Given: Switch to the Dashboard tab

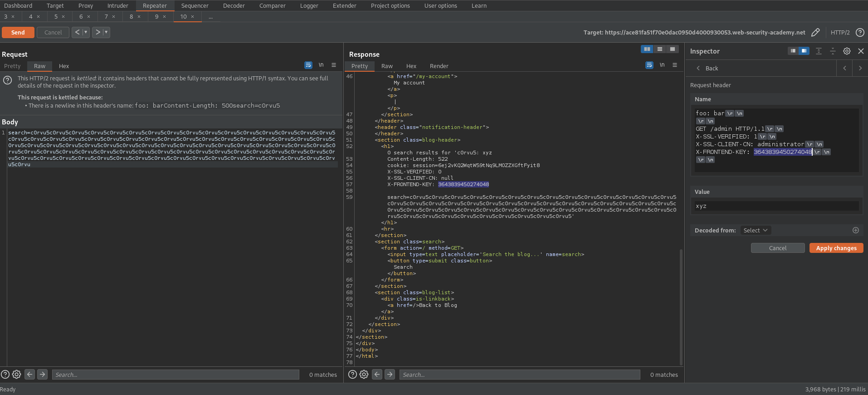Looking at the screenshot, I should tap(18, 5).
